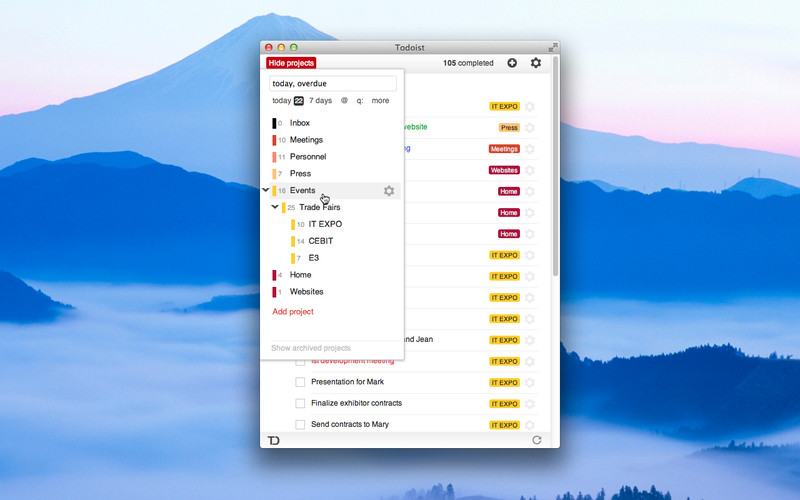
Task: Open the Trade Fairs project
Action: coord(319,207)
